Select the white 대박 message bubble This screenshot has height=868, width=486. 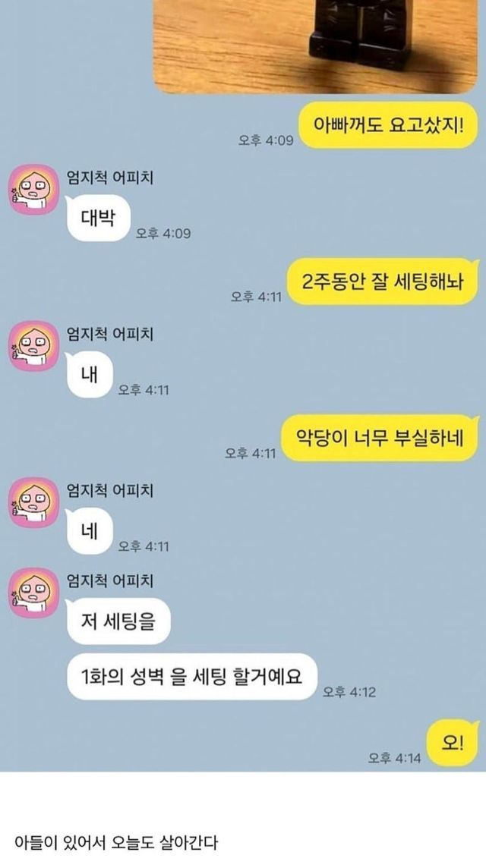(97, 218)
